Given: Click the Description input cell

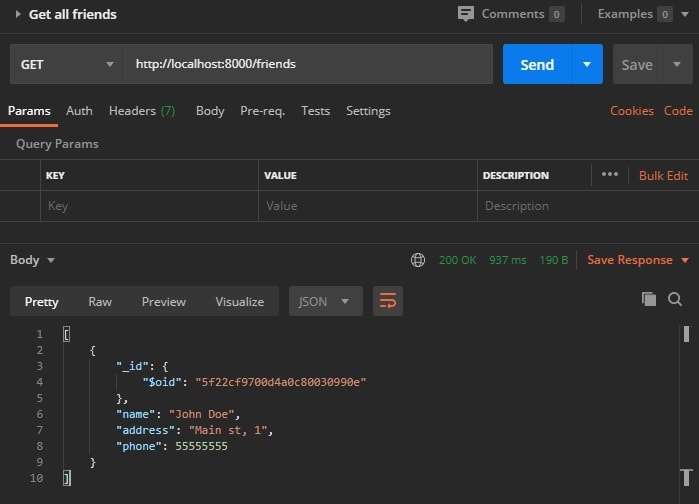Looking at the screenshot, I should point(588,206).
